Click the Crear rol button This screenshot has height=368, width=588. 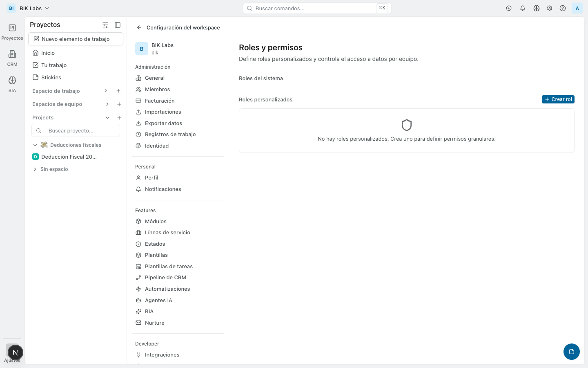pyautogui.click(x=558, y=99)
